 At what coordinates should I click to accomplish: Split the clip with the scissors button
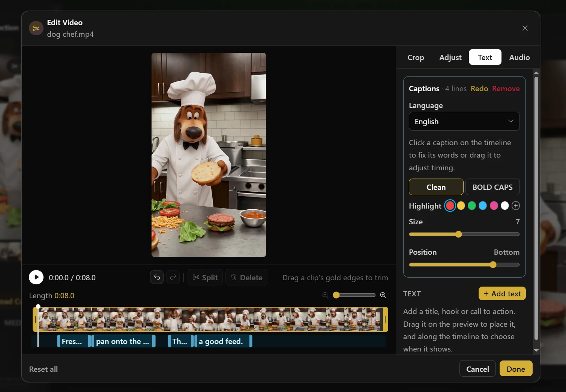pyautogui.click(x=205, y=278)
